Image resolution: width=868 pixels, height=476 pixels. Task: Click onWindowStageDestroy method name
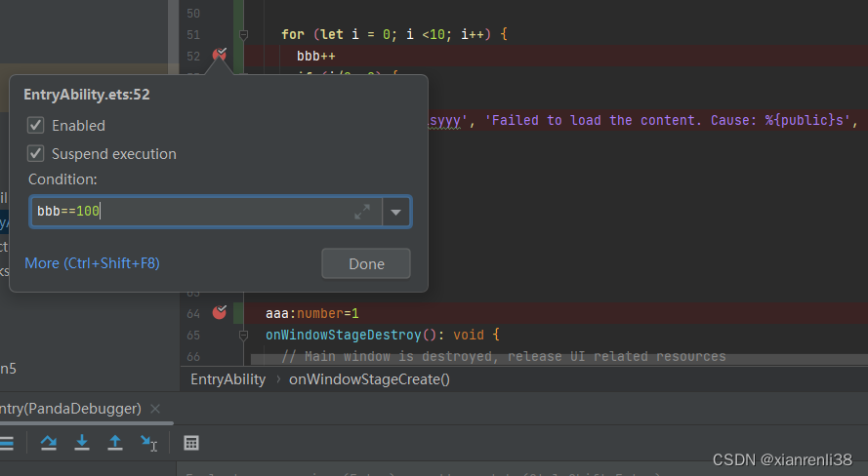[x=344, y=335]
